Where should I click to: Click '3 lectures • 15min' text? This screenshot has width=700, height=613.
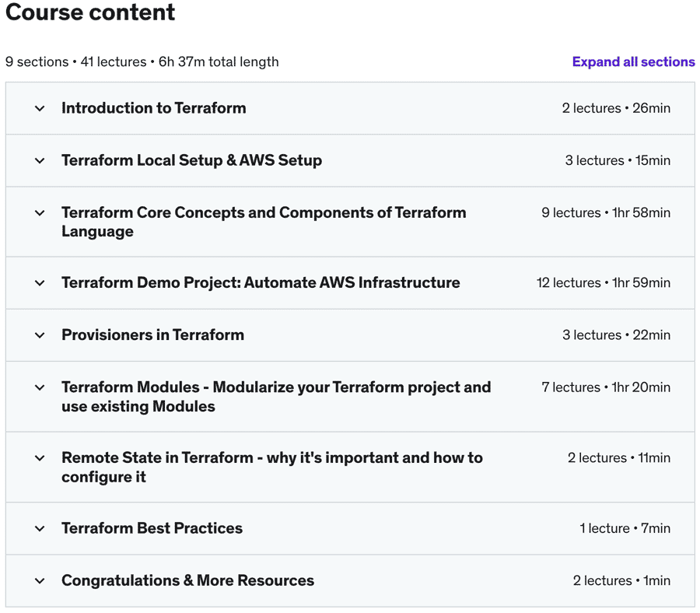pyautogui.click(x=618, y=160)
